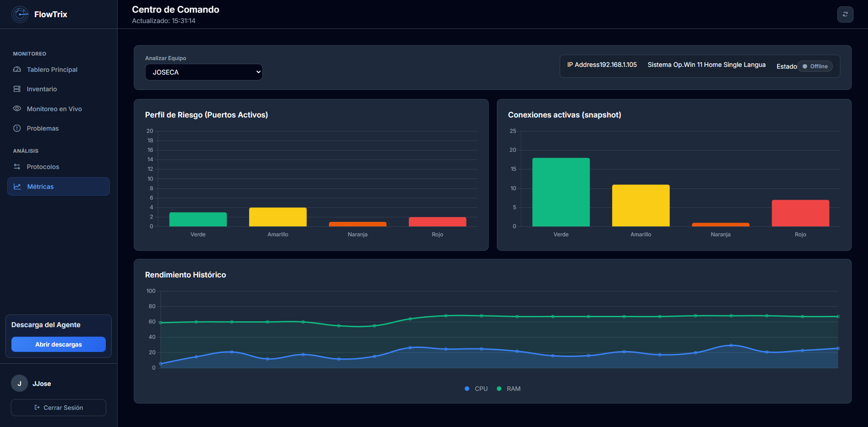
Task: Click the Tablero Principal gauge icon
Action: tap(17, 70)
